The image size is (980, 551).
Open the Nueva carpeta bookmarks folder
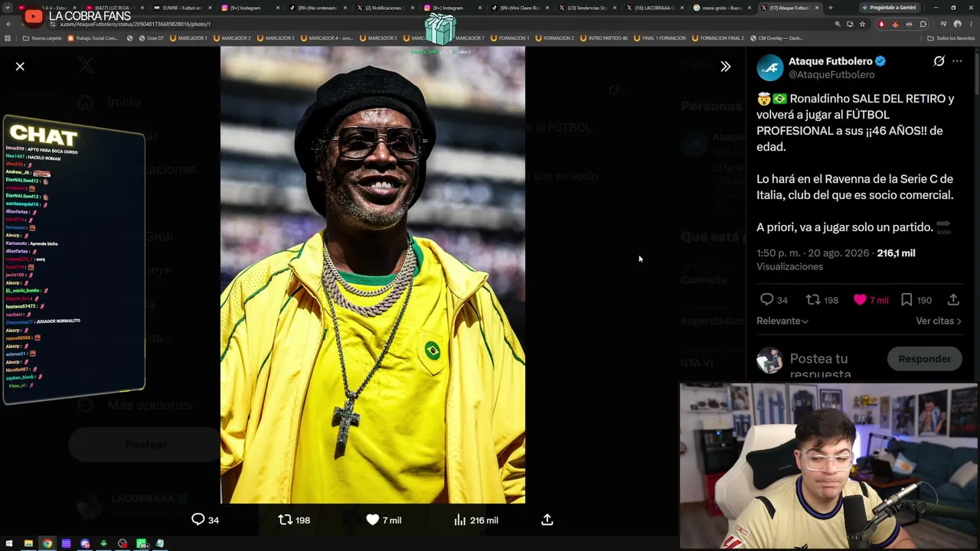pos(42,38)
